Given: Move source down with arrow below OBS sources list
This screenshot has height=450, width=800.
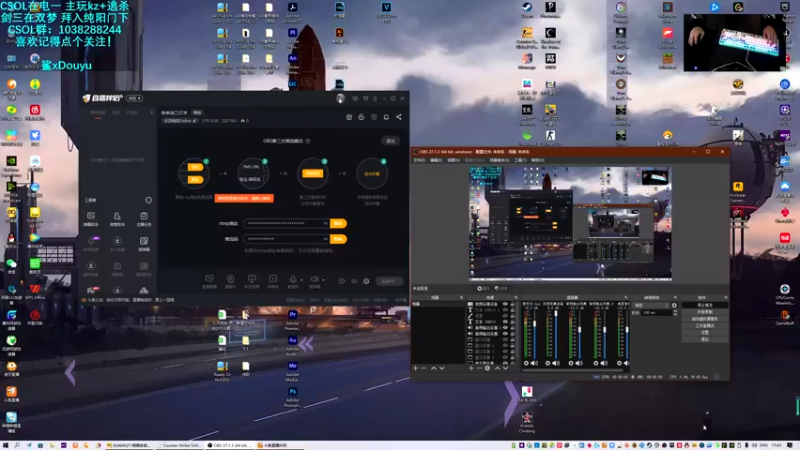Looking at the screenshot, I should pyautogui.click(x=505, y=368).
